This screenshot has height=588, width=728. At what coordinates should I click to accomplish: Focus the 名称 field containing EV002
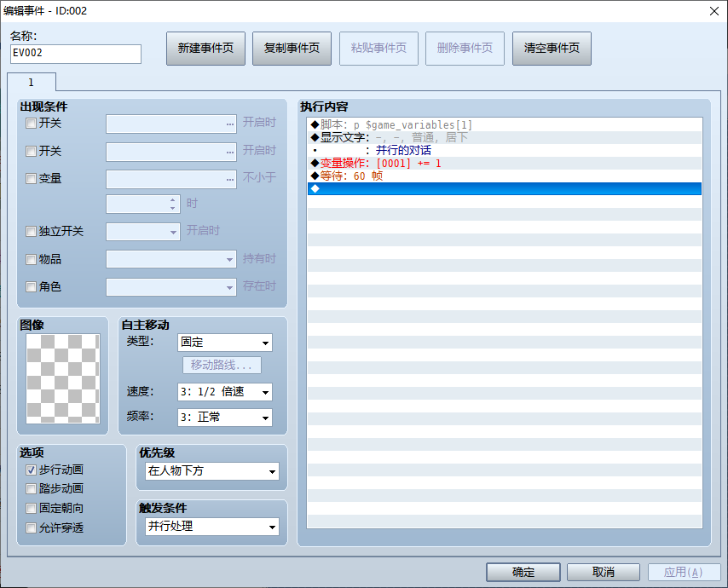tap(76, 54)
